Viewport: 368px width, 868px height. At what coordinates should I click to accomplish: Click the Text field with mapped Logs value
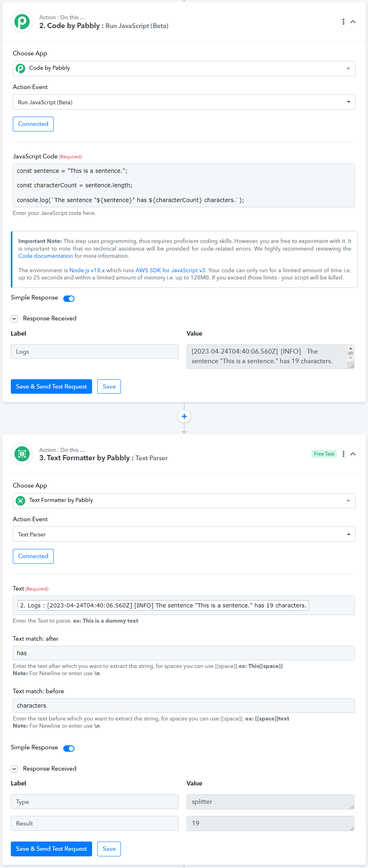tap(184, 605)
